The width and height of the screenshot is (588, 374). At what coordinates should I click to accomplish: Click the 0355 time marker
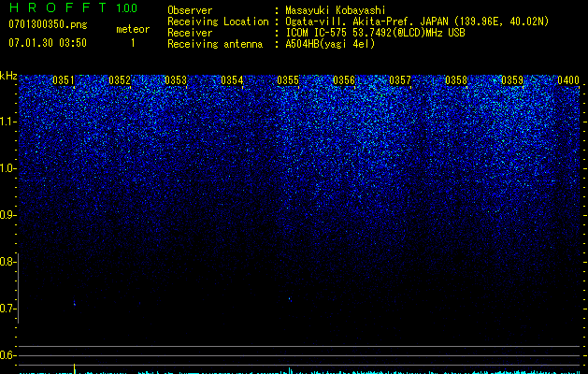(x=288, y=80)
